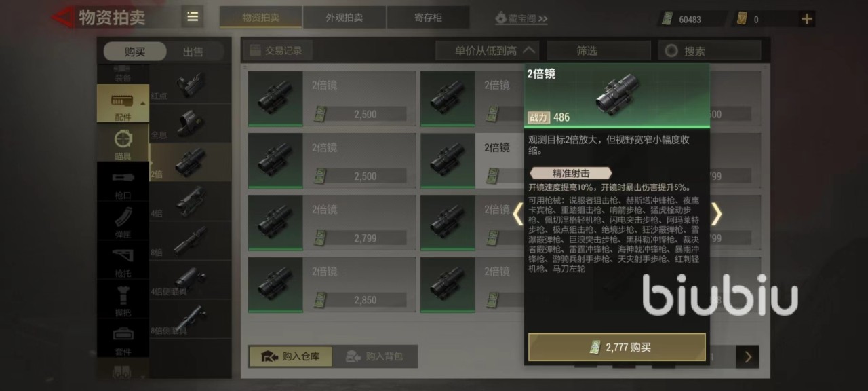Viewport: 868px width, 391px height.
Task: Click the 2,777 购买 buy button
Action: pos(617,347)
